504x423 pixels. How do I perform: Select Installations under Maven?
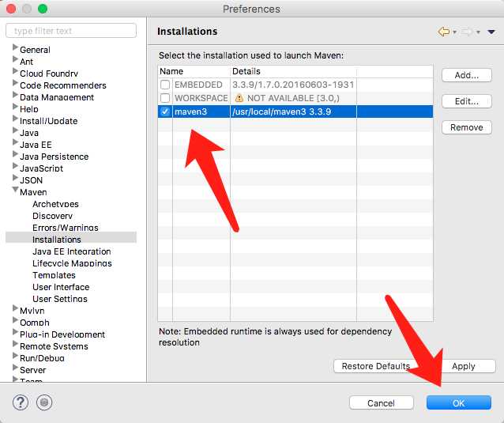[57, 240]
